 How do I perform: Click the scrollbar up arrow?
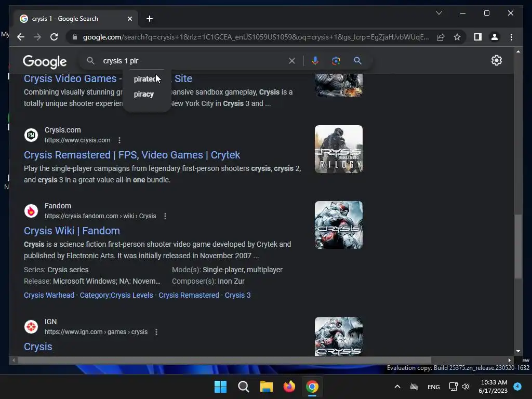518,51
